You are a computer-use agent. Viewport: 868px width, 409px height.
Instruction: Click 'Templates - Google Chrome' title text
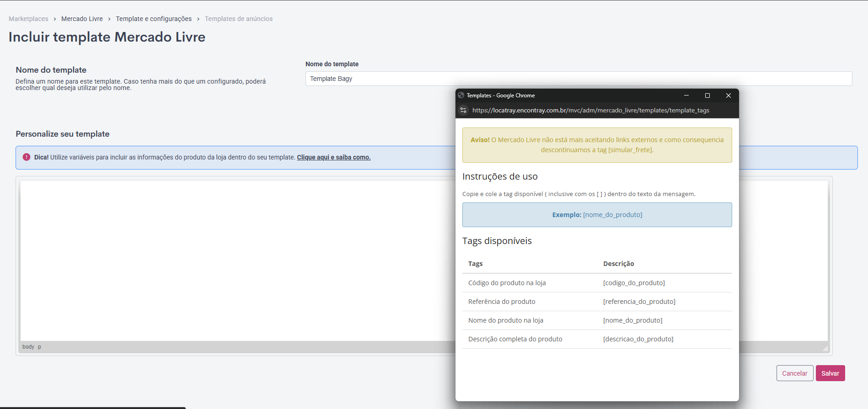click(500, 96)
